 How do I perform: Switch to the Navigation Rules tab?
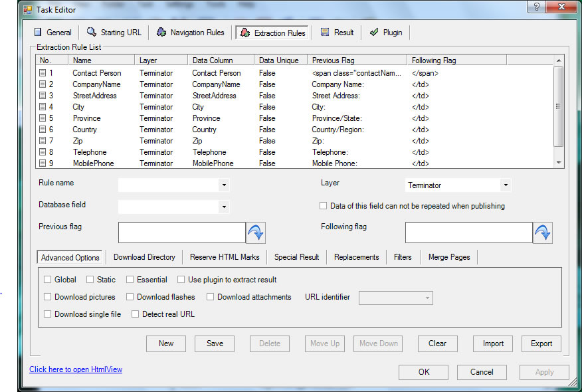[x=191, y=33]
